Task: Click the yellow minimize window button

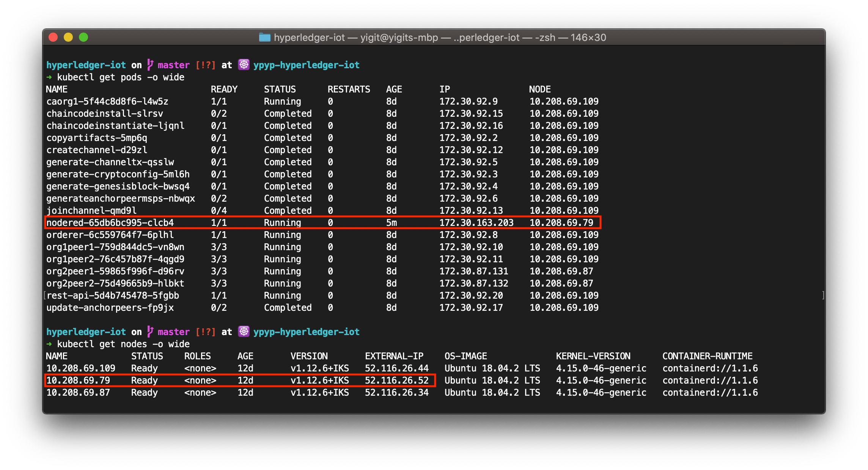Action: 68,37
